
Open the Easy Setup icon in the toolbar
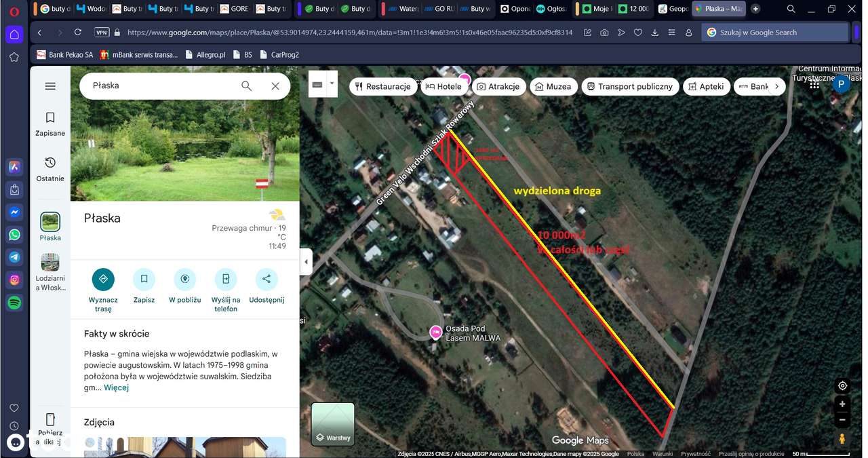pyautogui.click(x=671, y=33)
